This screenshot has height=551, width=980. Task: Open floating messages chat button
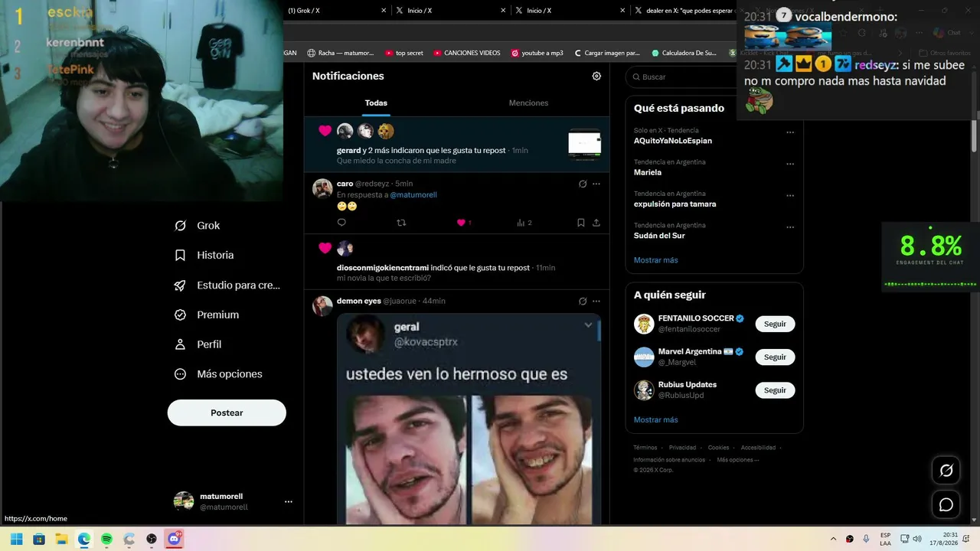[946, 505]
